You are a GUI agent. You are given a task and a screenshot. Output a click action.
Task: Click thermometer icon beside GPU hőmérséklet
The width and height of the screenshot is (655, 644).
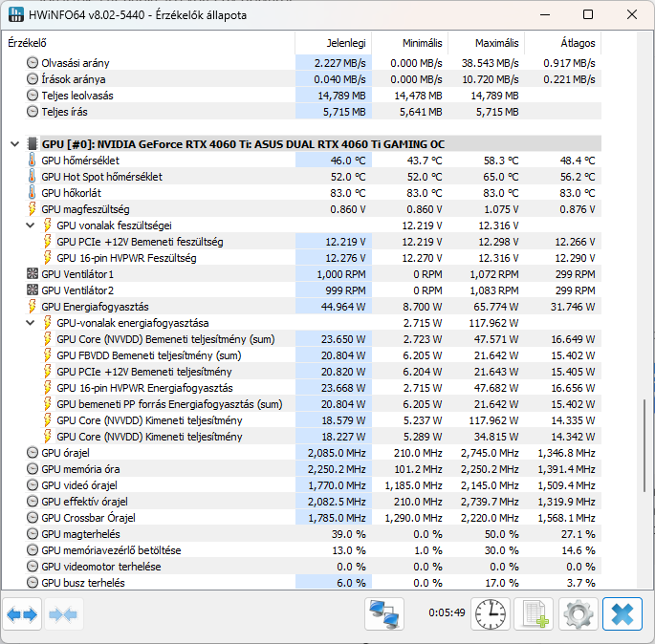(33, 161)
